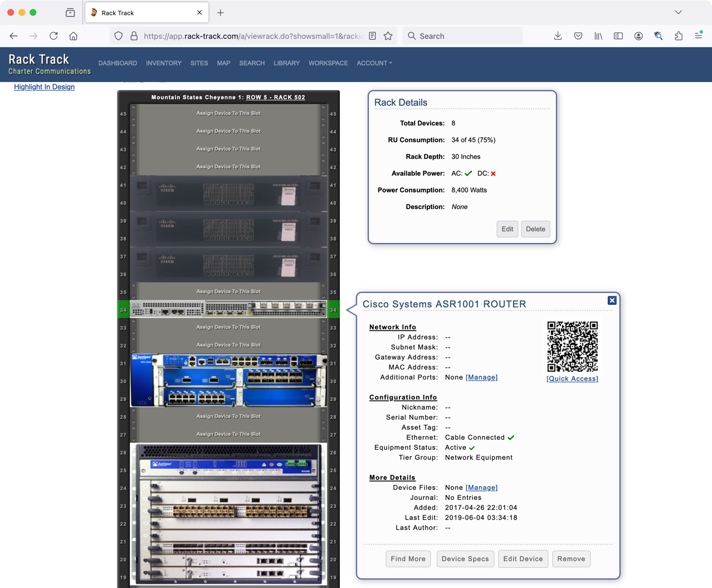Screen dimensions: 712x588
Task: Toggle reader view in address bar
Action: [372, 36]
